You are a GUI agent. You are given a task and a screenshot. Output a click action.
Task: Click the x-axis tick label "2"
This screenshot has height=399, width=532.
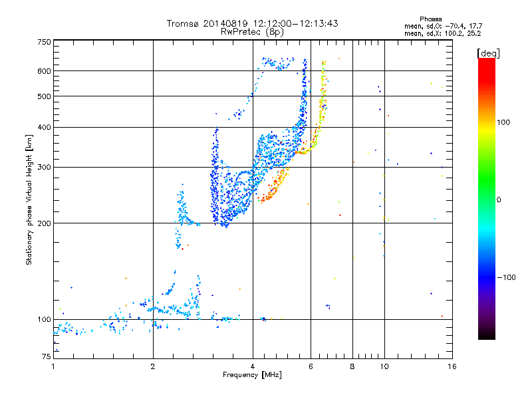(x=153, y=366)
